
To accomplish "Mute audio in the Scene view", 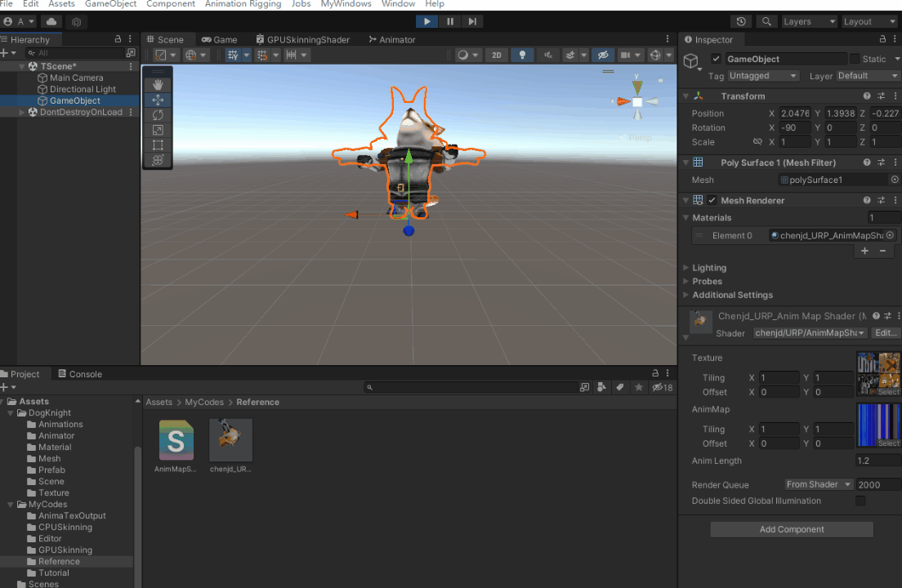I will click(x=547, y=55).
